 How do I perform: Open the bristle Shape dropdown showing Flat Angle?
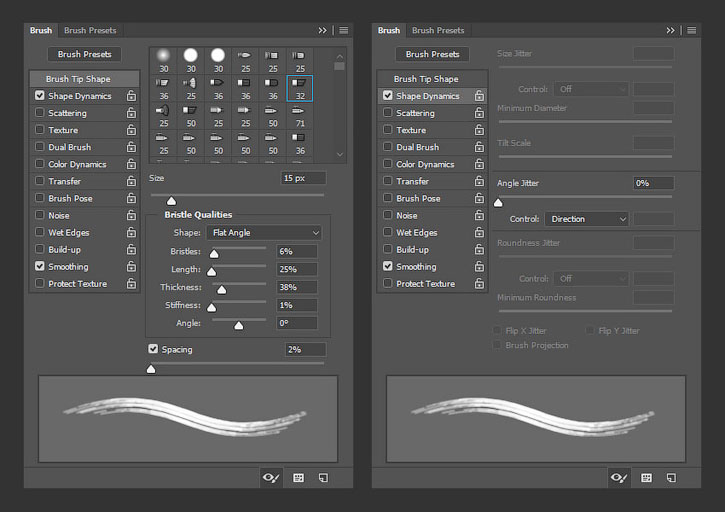point(264,233)
